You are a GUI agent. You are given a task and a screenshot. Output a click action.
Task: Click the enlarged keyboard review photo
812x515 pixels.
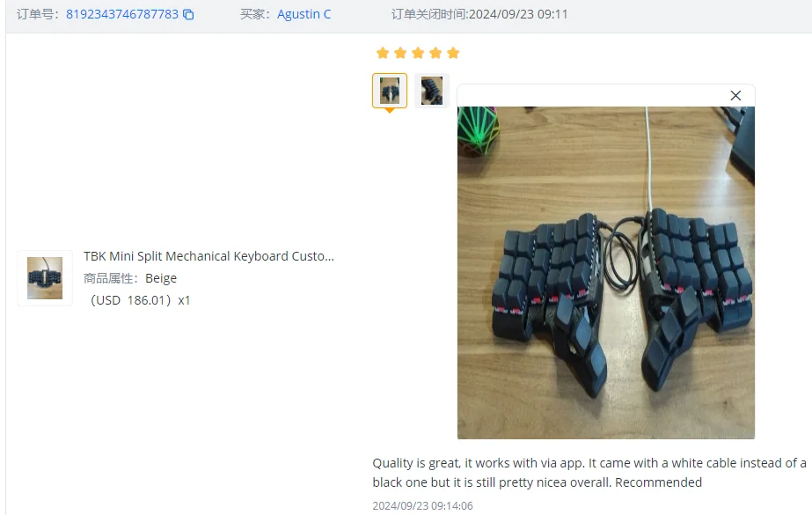click(606, 273)
